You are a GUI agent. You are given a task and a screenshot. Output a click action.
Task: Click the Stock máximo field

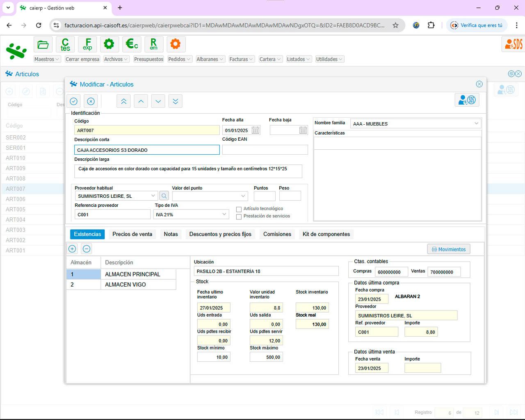pyautogui.click(x=266, y=357)
